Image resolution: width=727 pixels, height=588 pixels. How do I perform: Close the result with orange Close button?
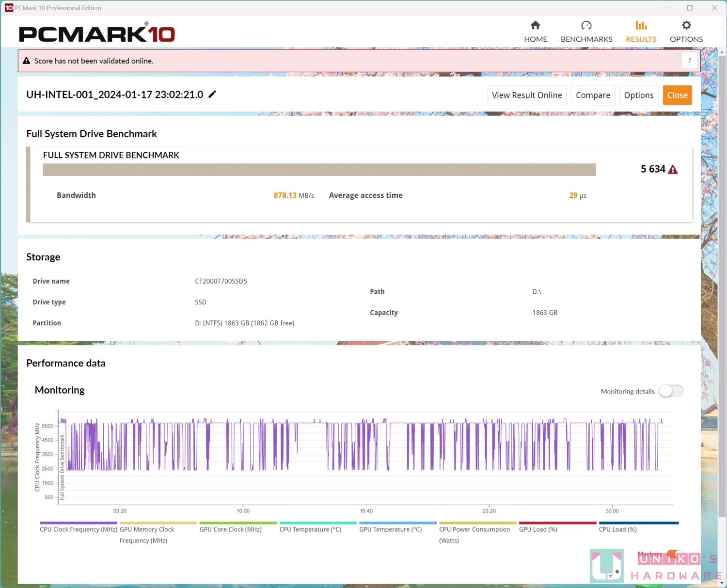click(677, 95)
